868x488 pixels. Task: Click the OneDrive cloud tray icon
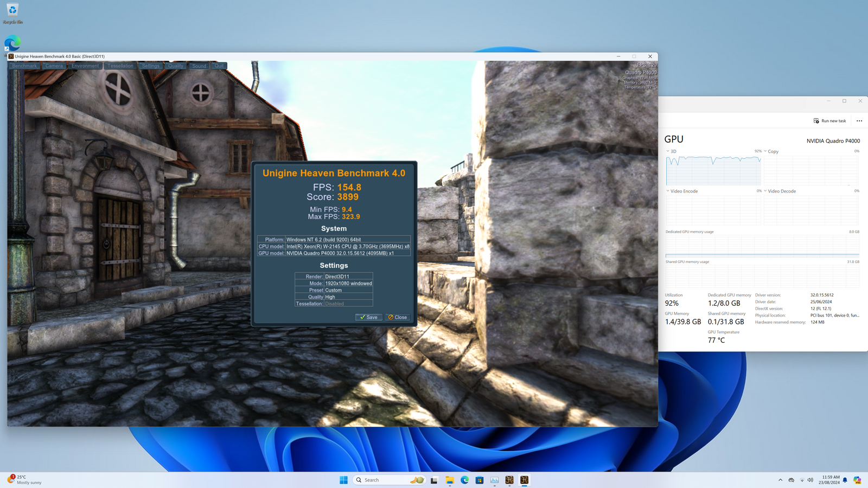[792, 480]
